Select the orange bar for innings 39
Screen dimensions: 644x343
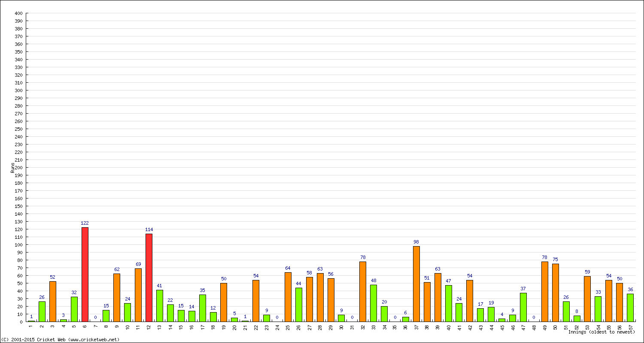(438, 297)
